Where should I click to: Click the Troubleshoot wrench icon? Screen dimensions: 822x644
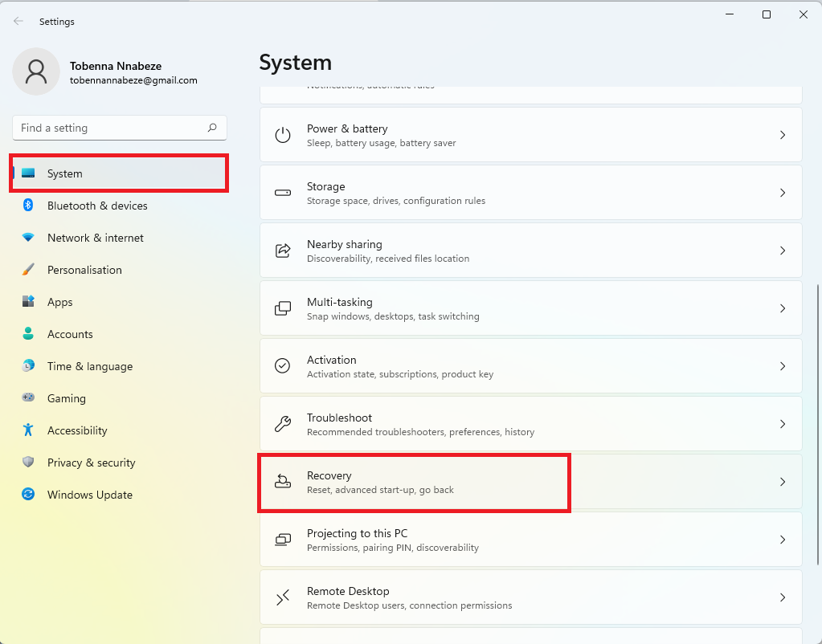(x=282, y=424)
